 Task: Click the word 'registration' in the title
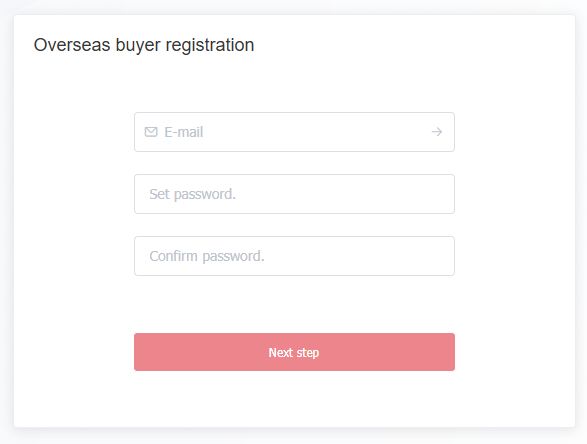[x=210, y=46]
